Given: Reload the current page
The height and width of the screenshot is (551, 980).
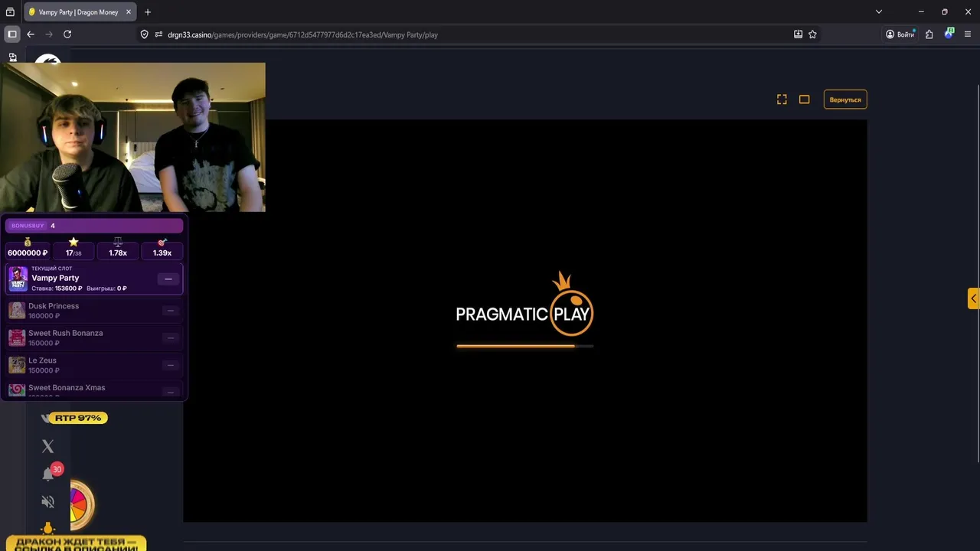Looking at the screenshot, I should click(67, 34).
